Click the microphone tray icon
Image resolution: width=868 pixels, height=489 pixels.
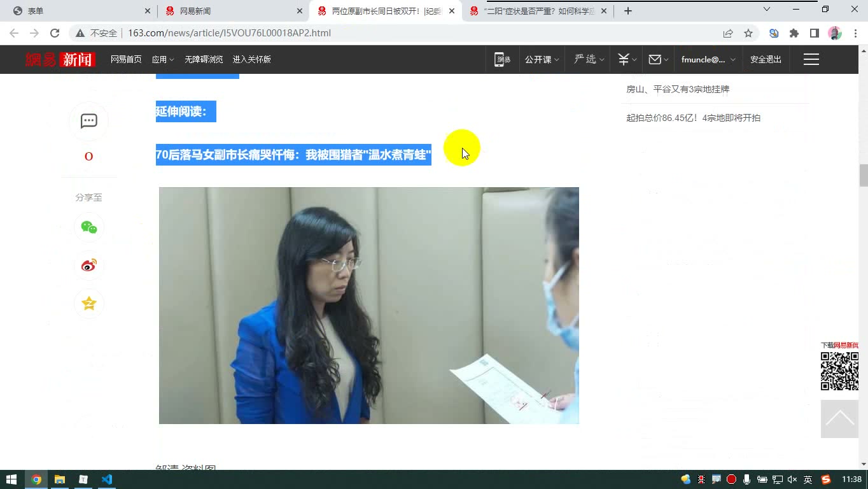(746, 479)
